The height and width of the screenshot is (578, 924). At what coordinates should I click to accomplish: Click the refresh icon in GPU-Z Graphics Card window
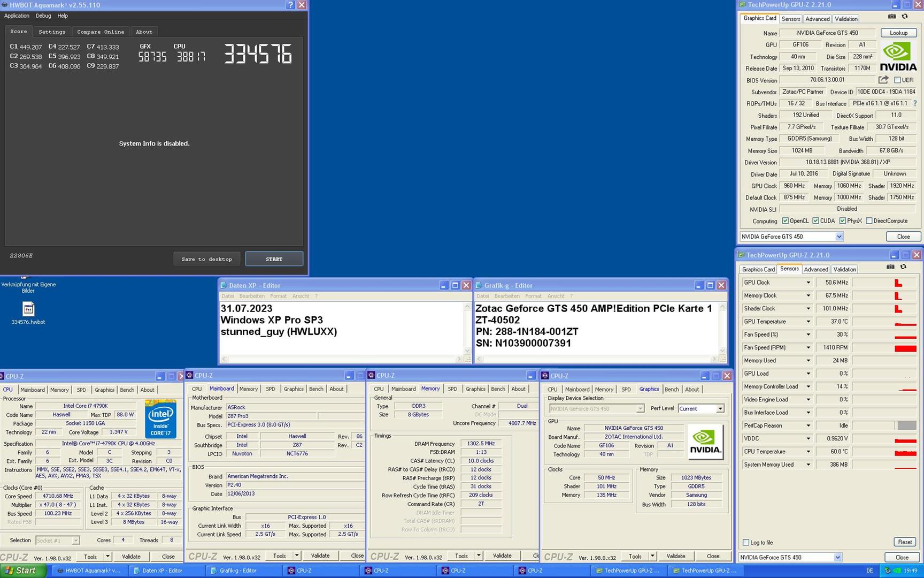(905, 17)
